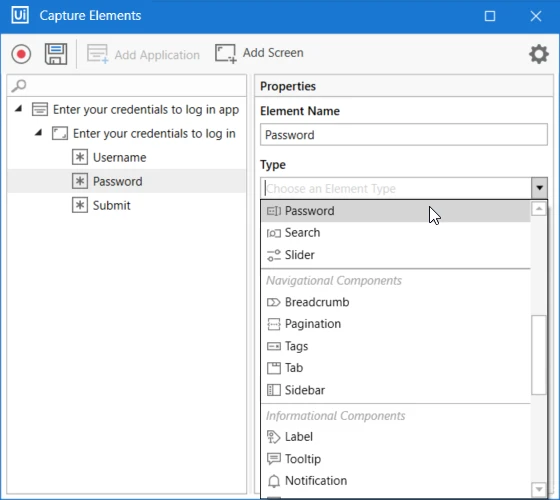Click the search magnifier icon in tree panel
The image size is (560, 500).
[19, 86]
